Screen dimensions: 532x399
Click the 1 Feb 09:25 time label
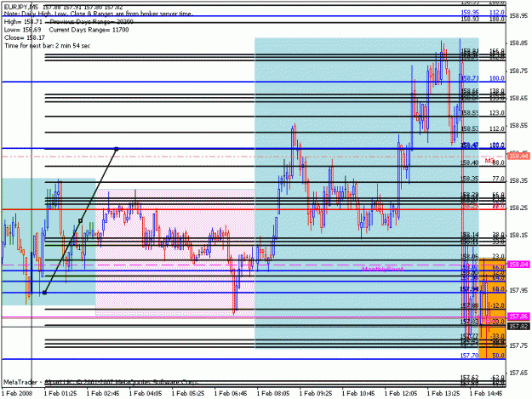[x=316, y=393]
